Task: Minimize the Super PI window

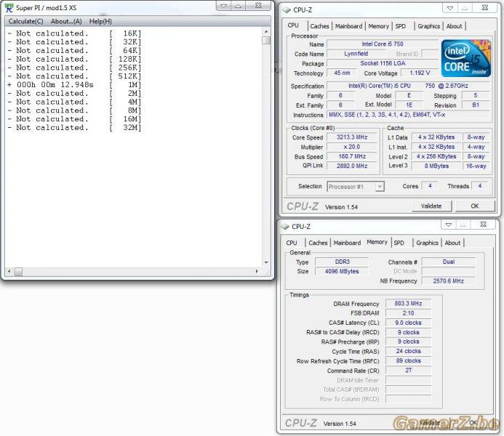Action: (223, 6)
